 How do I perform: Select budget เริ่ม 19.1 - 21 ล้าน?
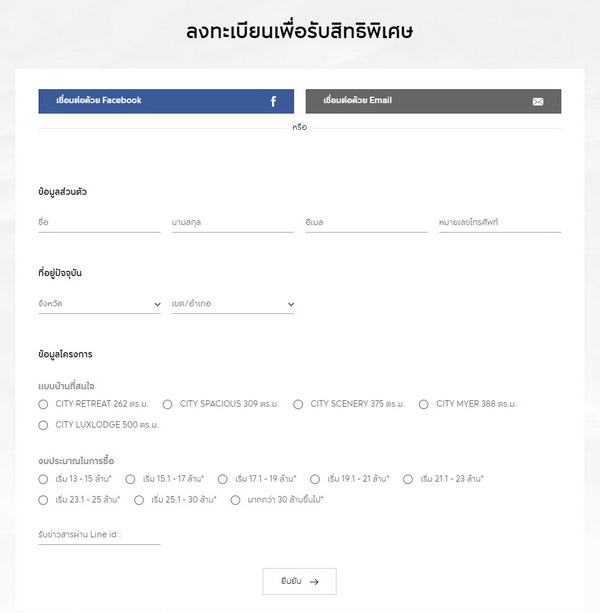pyautogui.click(x=316, y=479)
